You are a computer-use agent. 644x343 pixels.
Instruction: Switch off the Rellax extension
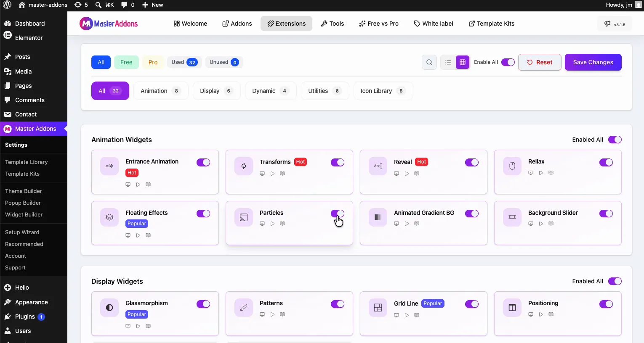[x=606, y=162]
